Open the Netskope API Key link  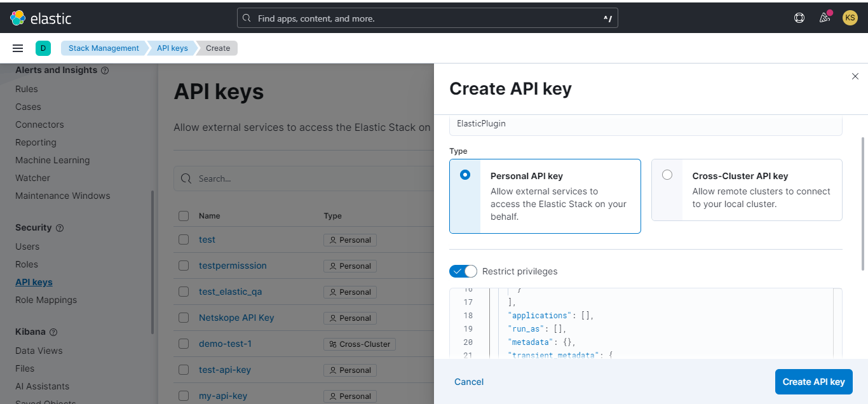point(236,318)
